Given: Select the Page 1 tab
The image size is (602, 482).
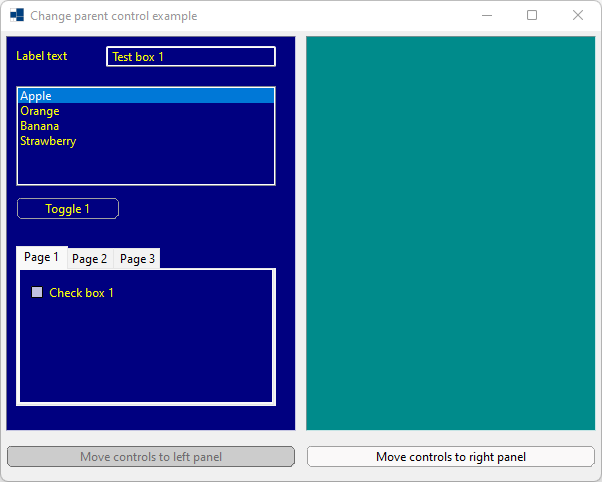Looking at the screenshot, I should pos(42,257).
